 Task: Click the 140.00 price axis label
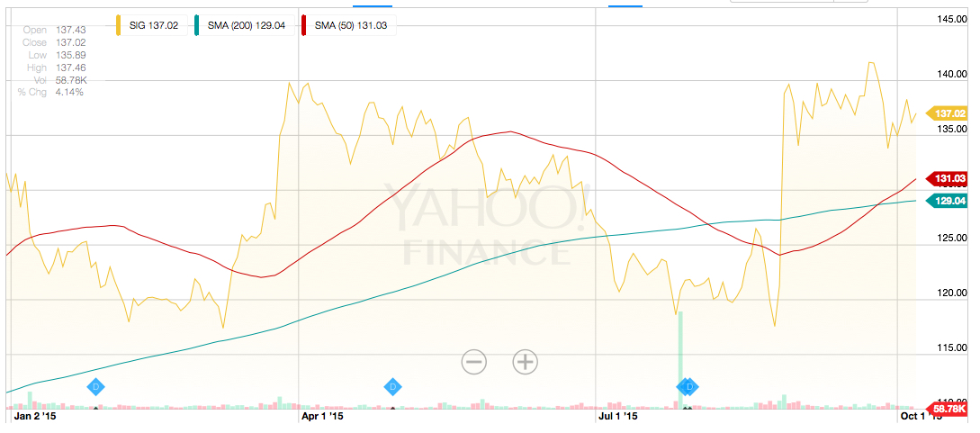950,75
